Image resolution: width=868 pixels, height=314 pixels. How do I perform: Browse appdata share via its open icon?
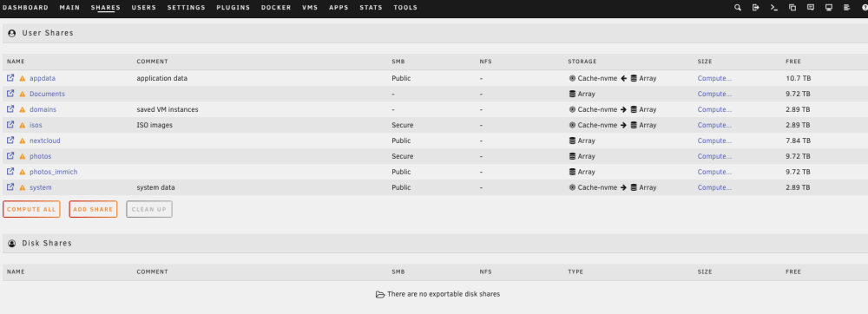click(x=10, y=78)
